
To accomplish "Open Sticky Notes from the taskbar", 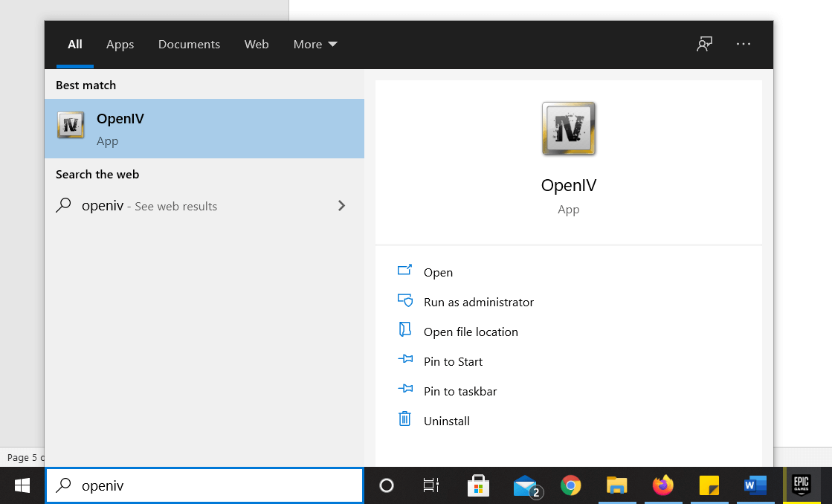I will pyautogui.click(x=709, y=485).
